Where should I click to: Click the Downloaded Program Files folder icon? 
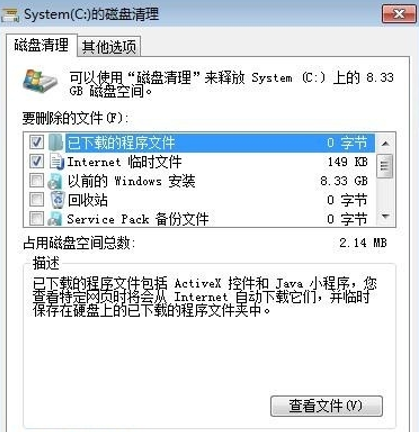pos(56,142)
